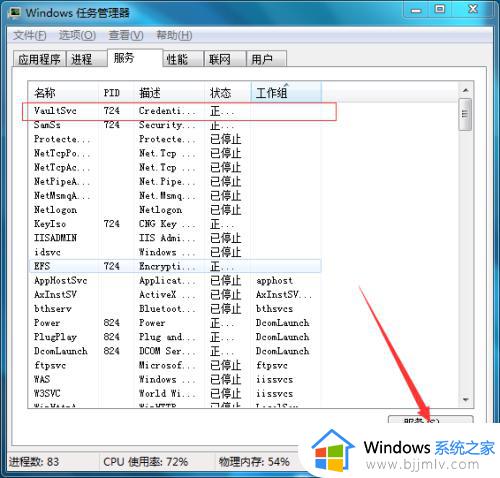Image resolution: width=500 pixels, height=478 pixels.
Task: Click the Task Manager title bar icon
Action: 15,13
